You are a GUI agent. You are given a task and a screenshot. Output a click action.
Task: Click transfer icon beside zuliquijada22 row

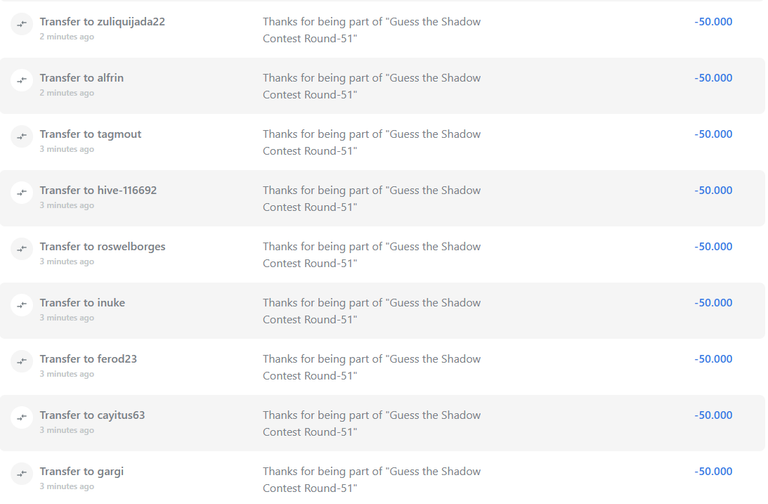[x=22, y=24]
